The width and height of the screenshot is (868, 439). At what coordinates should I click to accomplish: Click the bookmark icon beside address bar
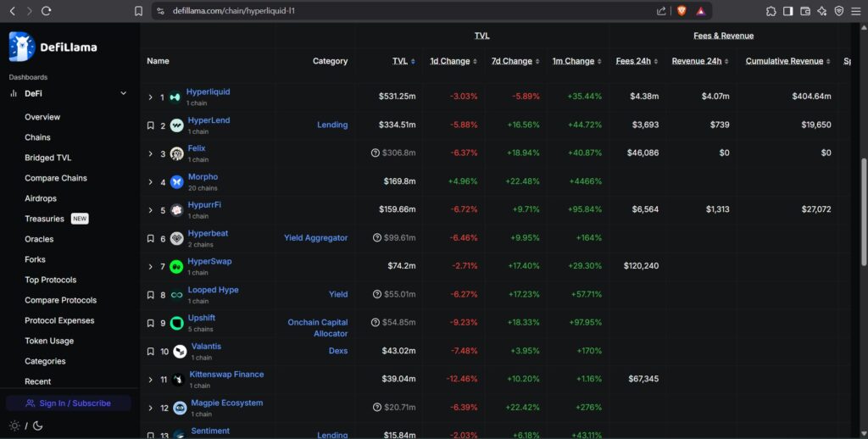click(138, 10)
